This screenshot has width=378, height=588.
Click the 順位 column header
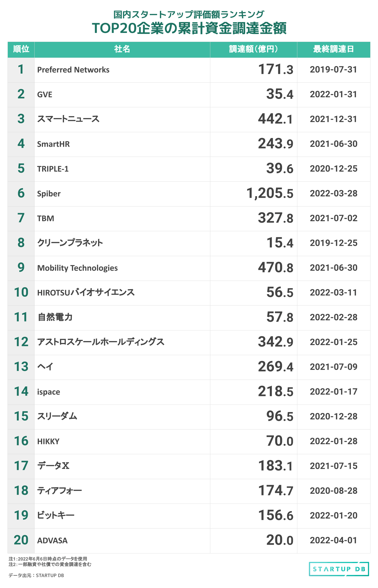pyautogui.click(x=21, y=49)
